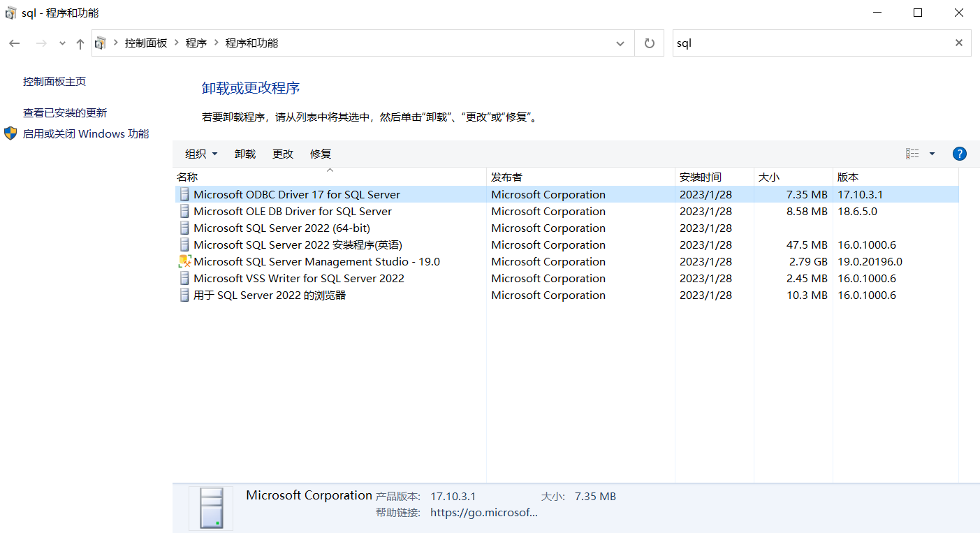The width and height of the screenshot is (980, 533).
Task: Open the view options dropdown arrow
Action: 932,154
